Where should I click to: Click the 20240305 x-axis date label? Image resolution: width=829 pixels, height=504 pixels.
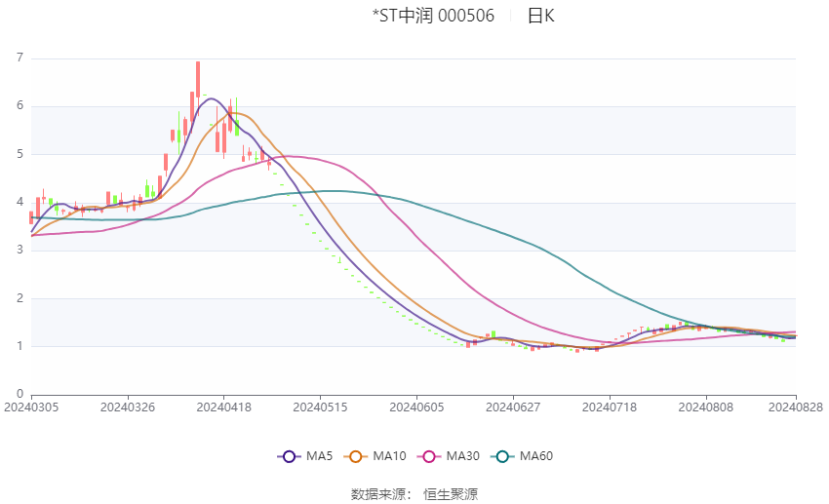[31, 407]
